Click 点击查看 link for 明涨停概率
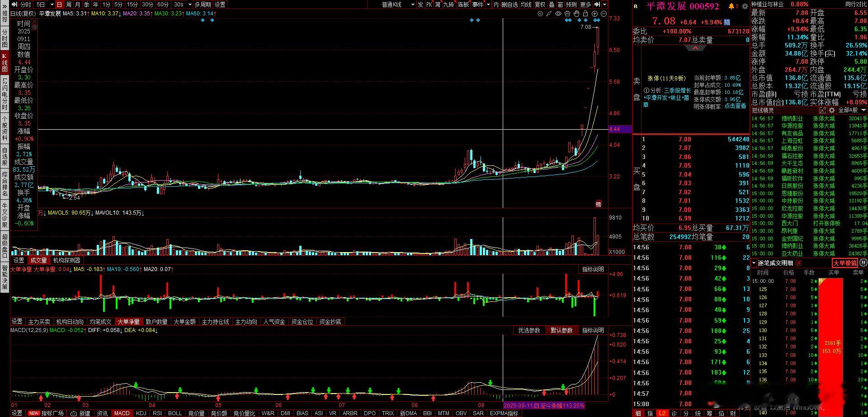Viewport: 868px width, 417px height. click(735, 106)
